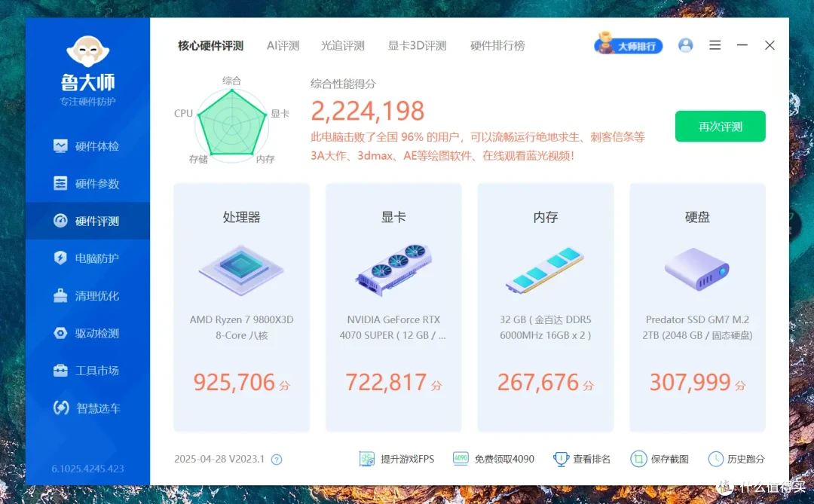Click 历史跑分 link
The width and height of the screenshot is (814, 504).
tap(736, 459)
